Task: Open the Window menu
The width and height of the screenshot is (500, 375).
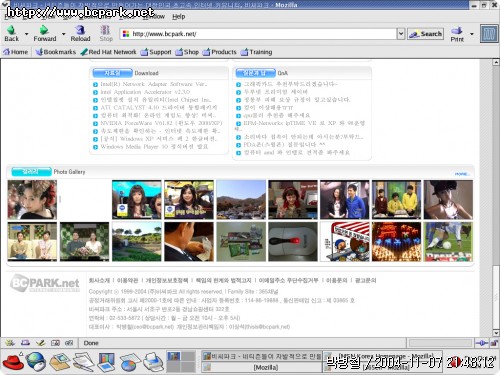Action: (154, 16)
